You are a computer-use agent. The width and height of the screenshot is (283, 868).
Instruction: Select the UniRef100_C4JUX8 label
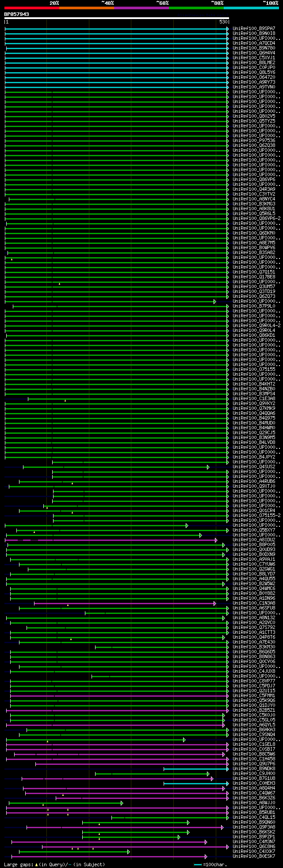[254, 671]
